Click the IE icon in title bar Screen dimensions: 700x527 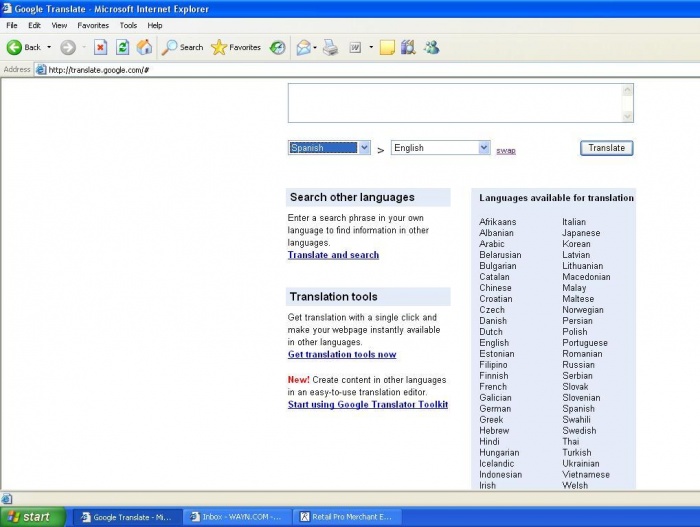pos(6,8)
